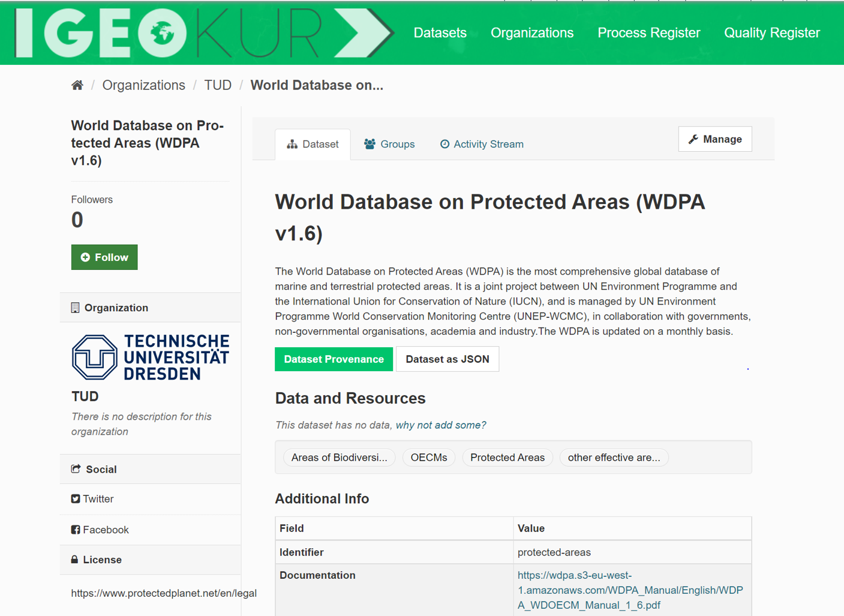Click the followers count '0'

click(x=77, y=220)
